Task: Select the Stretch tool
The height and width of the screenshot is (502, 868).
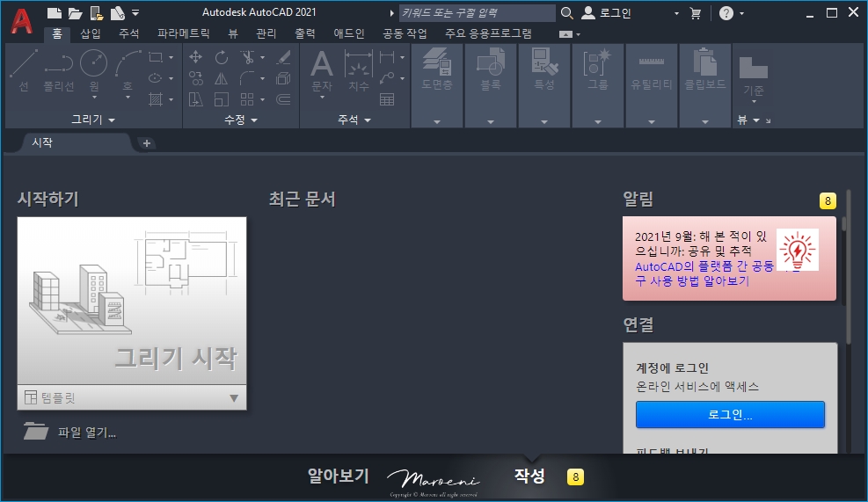Action: (x=195, y=99)
